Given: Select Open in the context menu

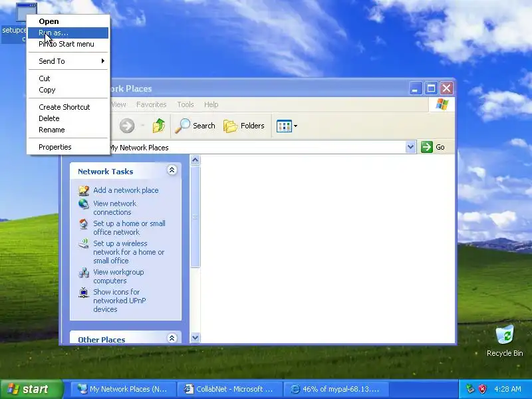Looking at the screenshot, I should coord(68,21).
